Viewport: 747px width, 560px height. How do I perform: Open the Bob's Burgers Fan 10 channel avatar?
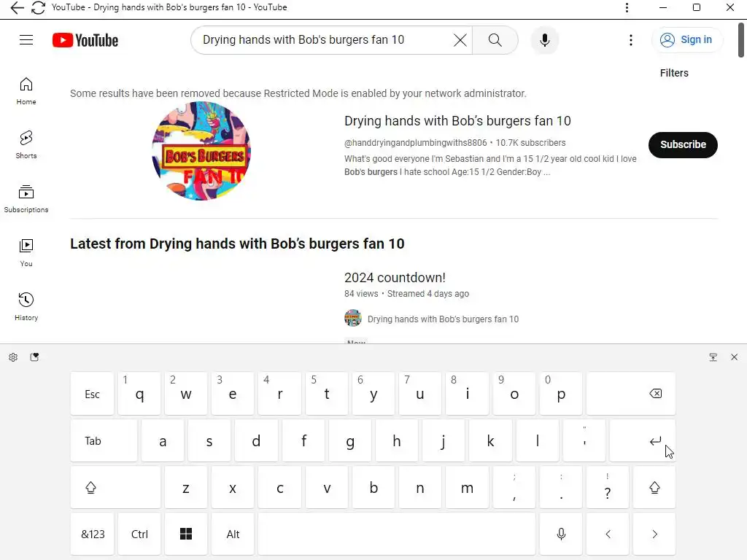pyautogui.click(x=201, y=151)
